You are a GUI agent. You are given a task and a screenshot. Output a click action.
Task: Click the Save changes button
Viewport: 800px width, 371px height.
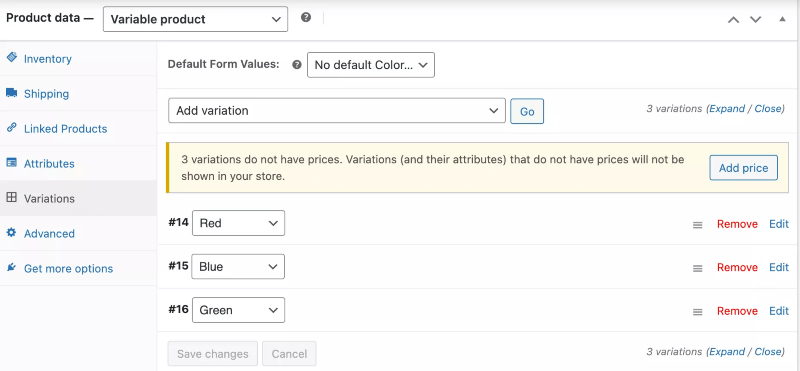click(x=213, y=354)
